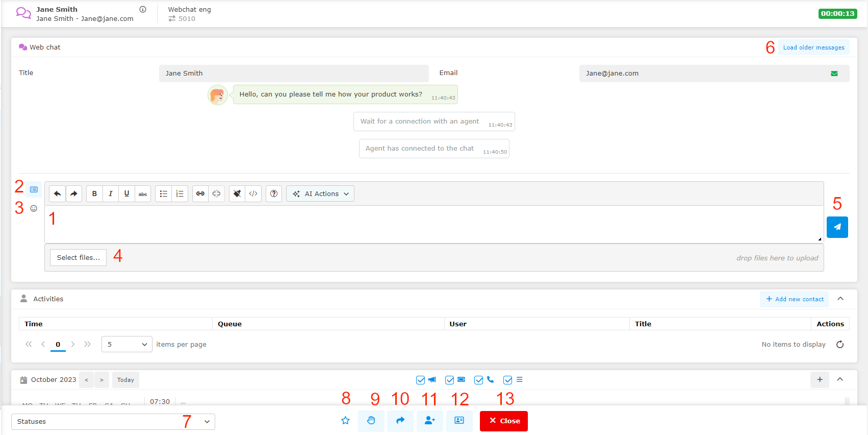Collapse the Activities section

pos(840,299)
